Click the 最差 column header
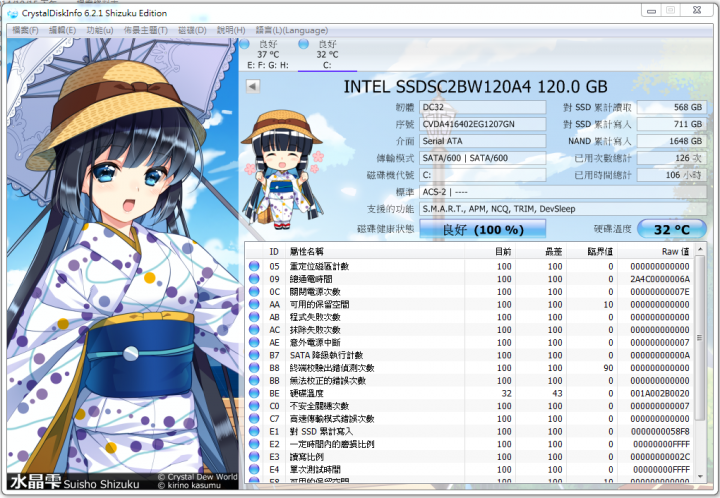Viewport: 720px width, 498px height. pos(541,252)
